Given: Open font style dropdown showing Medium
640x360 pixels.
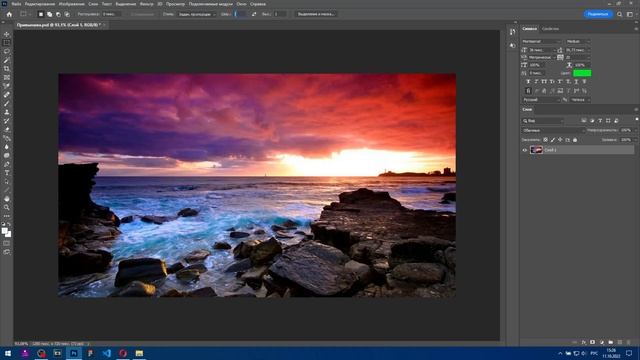Looking at the screenshot, I should [578, 42].
